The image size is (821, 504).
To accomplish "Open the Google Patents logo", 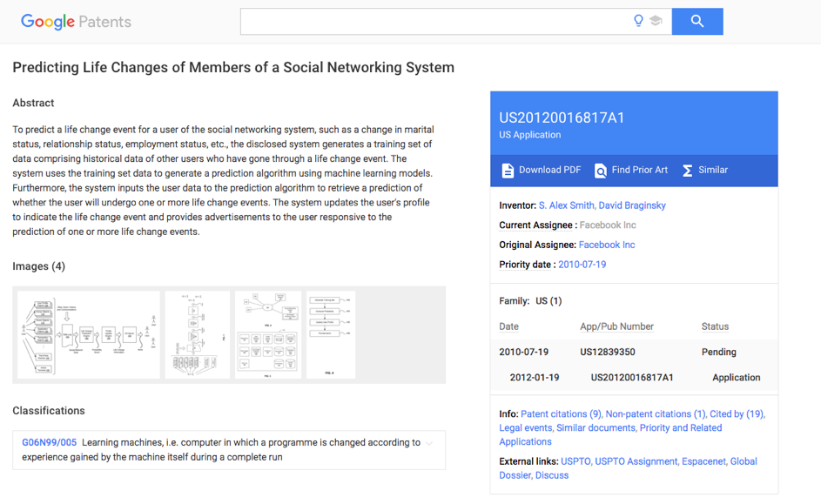I will [x=76, y=22].
